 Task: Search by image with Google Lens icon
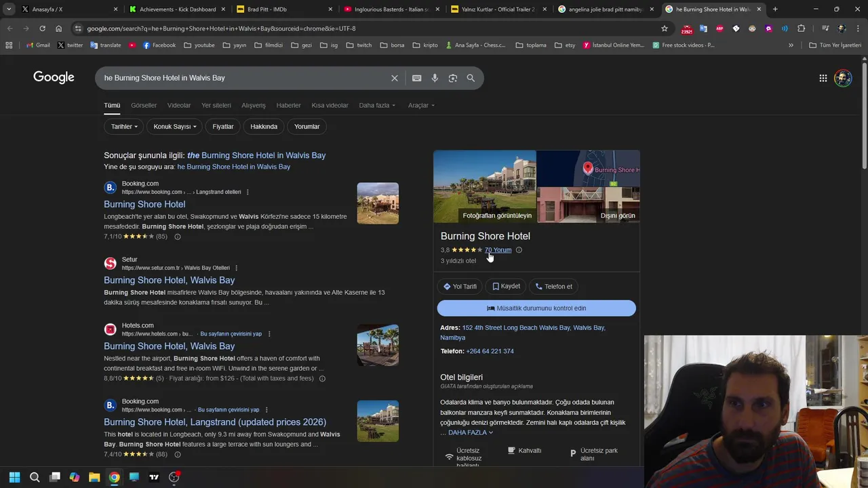(x=453, y=78)
